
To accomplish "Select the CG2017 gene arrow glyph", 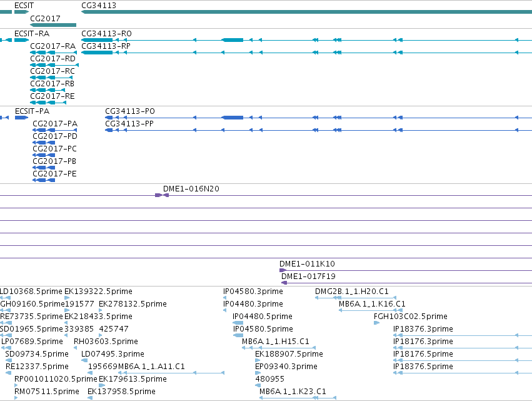I will click(53, 25).
